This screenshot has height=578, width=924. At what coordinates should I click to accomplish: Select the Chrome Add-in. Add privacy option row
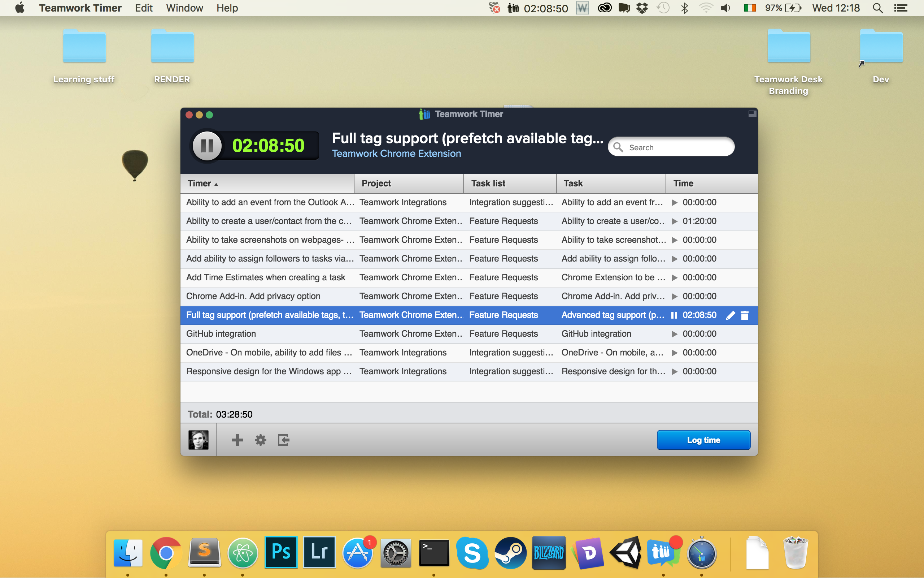click(469, 296)
